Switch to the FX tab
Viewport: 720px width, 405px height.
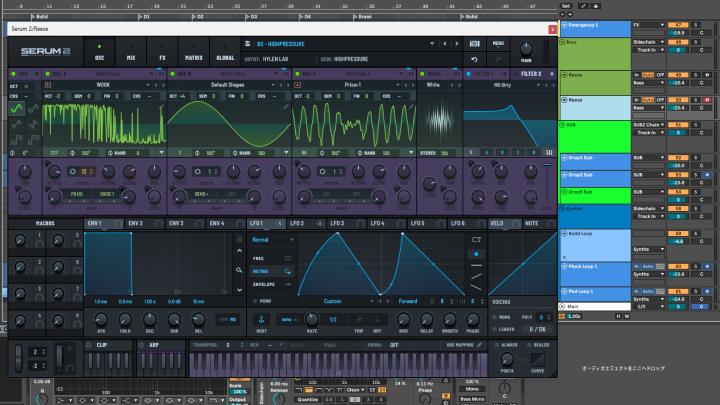coord(162,52)
